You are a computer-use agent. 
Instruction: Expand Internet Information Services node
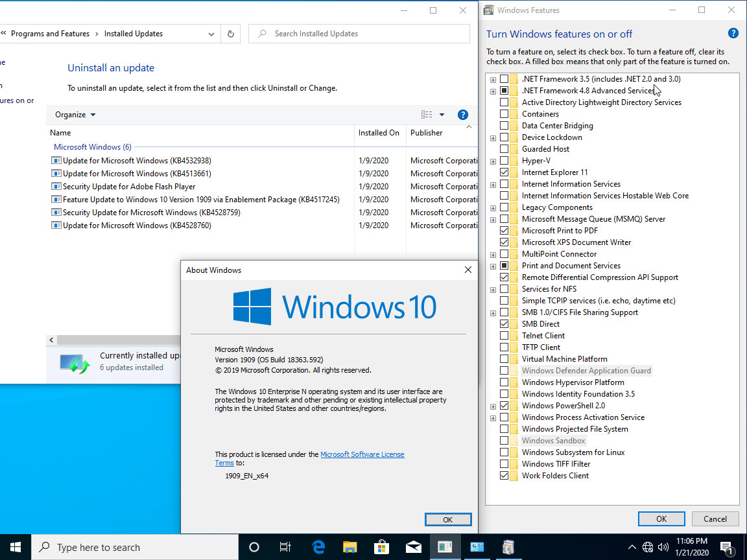[x=493, y=184]
